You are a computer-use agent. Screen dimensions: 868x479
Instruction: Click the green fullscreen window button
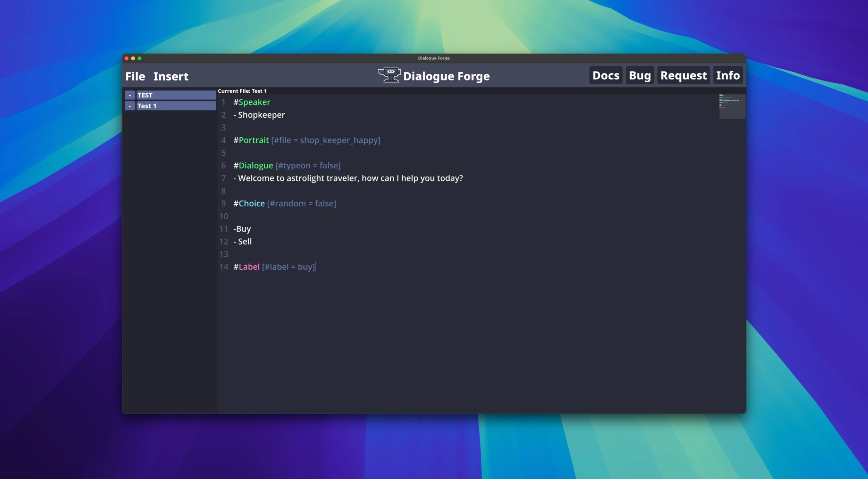point(140,58)
